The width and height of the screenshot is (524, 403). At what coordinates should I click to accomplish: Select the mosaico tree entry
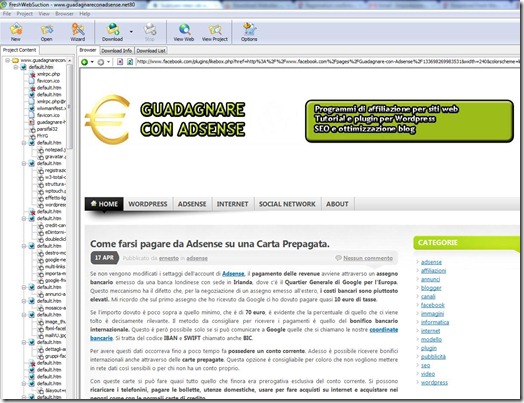pos(55,308)
